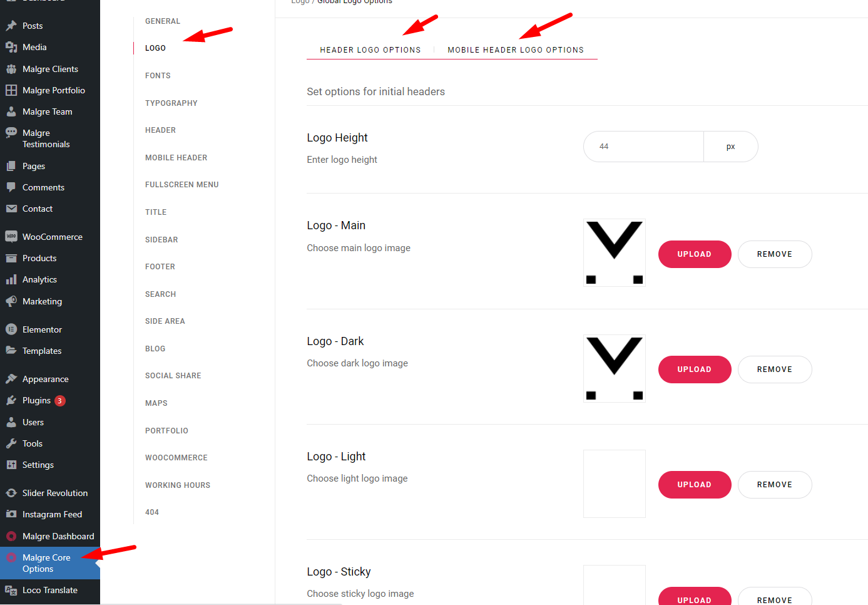
Task: Click the Posts pin icon
Action: click(11, 26)
